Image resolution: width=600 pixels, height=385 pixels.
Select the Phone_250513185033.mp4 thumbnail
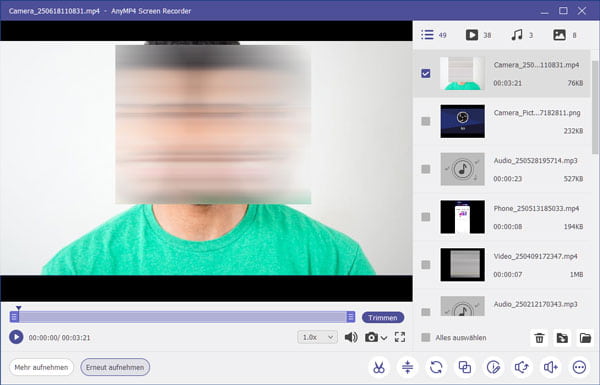click(462, 217)
